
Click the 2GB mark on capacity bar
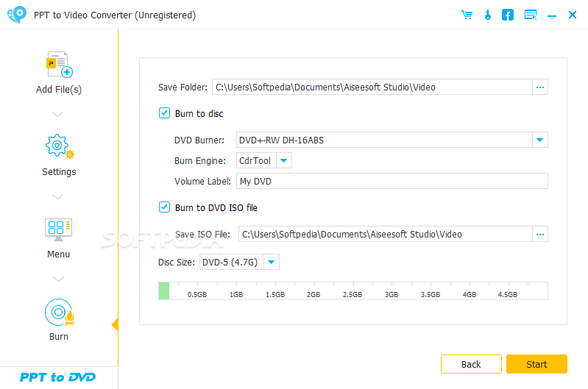pos(314,295)
